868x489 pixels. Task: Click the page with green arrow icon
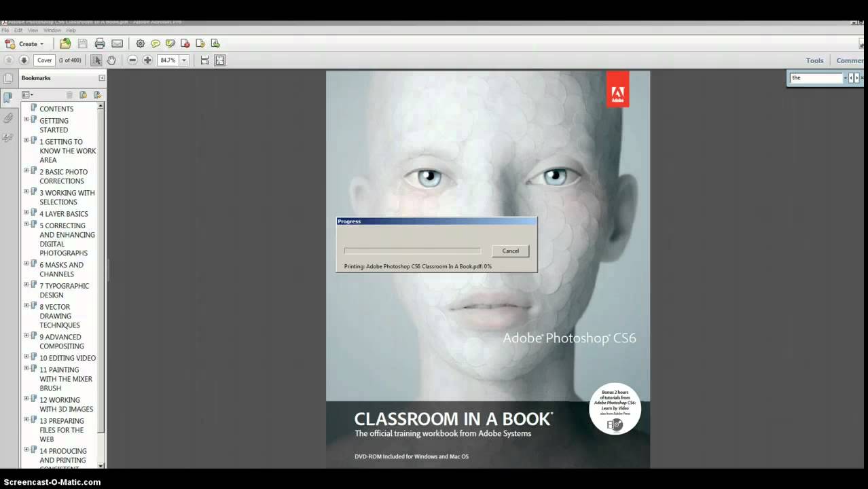215,43
